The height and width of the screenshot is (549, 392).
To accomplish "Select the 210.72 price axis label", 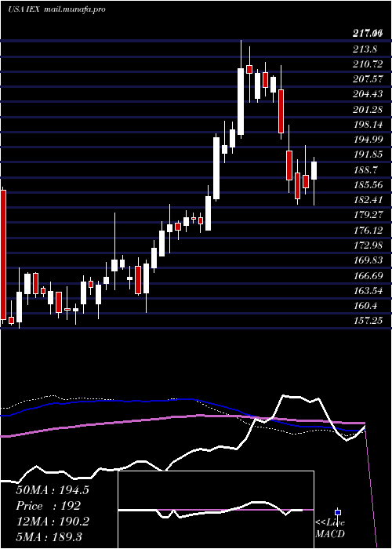I will (x=368, y=64).
